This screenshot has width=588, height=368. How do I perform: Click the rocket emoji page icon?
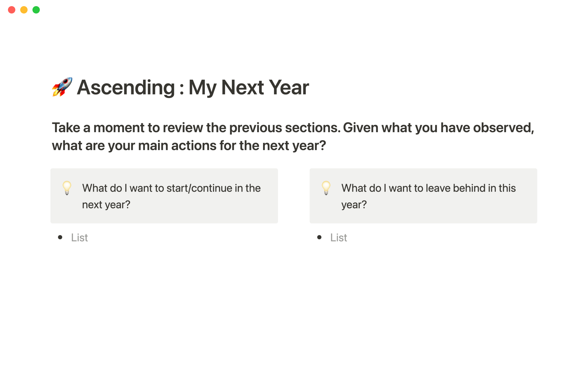click(62, 87)
